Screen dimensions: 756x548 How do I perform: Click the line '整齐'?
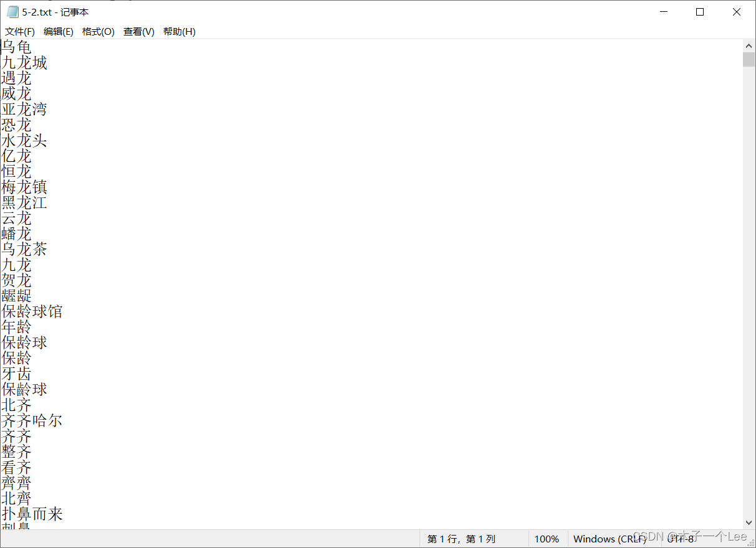[16, 451]
